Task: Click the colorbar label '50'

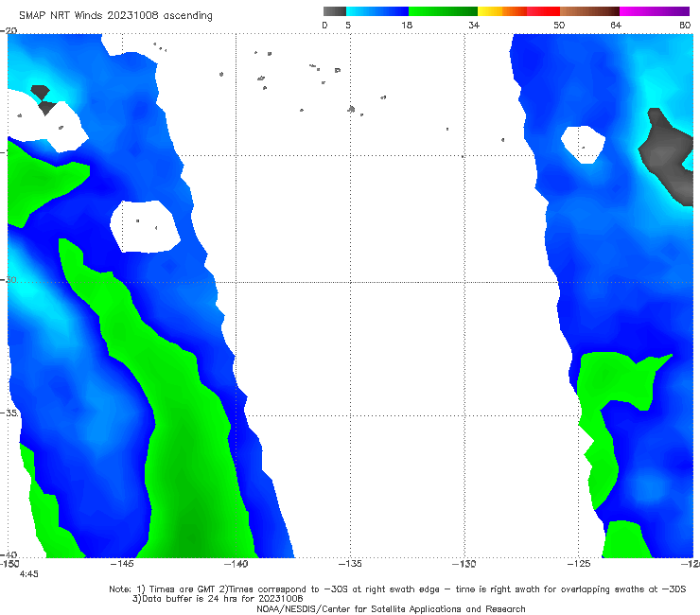Action: (x=559, y=26)
